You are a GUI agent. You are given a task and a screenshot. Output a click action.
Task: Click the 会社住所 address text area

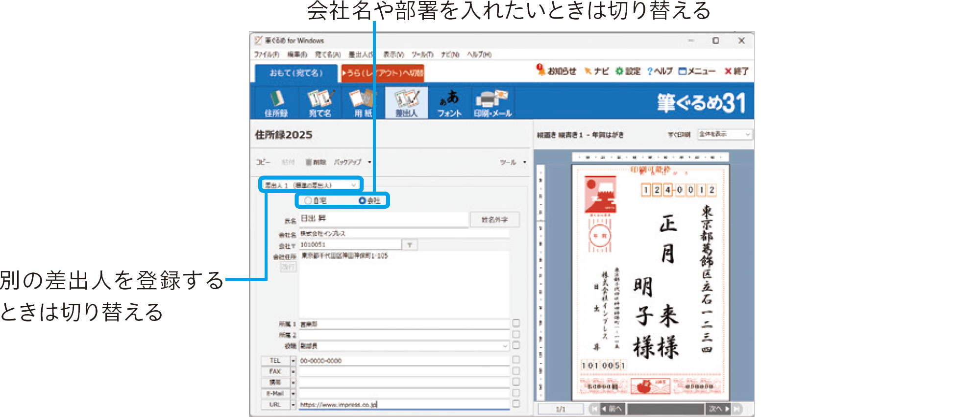pyautogui.click(x=404, y=284)
